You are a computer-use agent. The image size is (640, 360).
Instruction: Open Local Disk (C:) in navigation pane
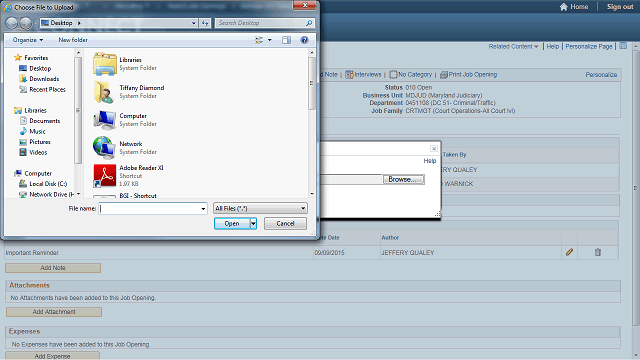pos(48,184)
